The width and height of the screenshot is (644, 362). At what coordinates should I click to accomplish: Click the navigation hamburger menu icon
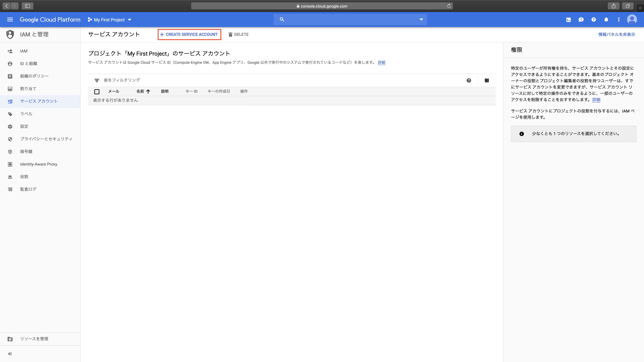tap(10, 19)
